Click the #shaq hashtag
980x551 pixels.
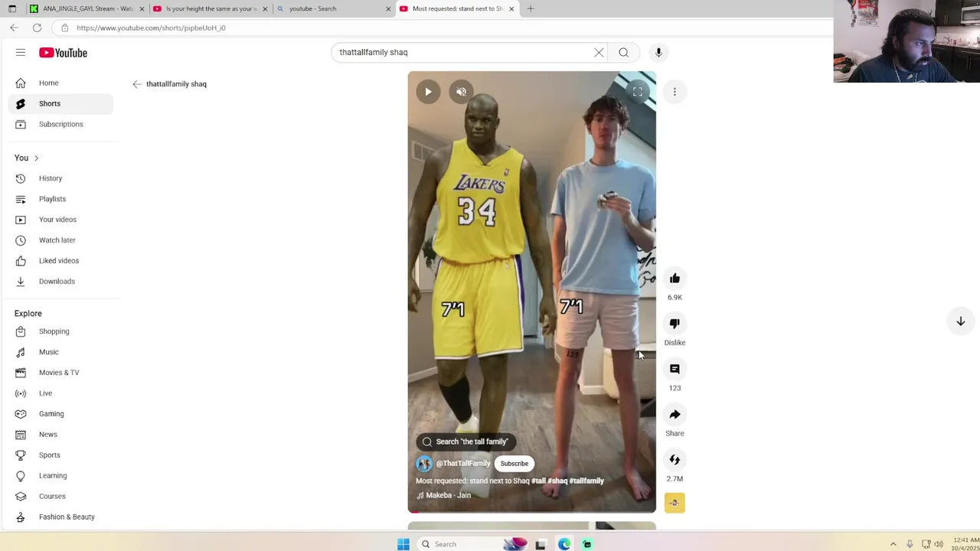(x=557, y=481)
